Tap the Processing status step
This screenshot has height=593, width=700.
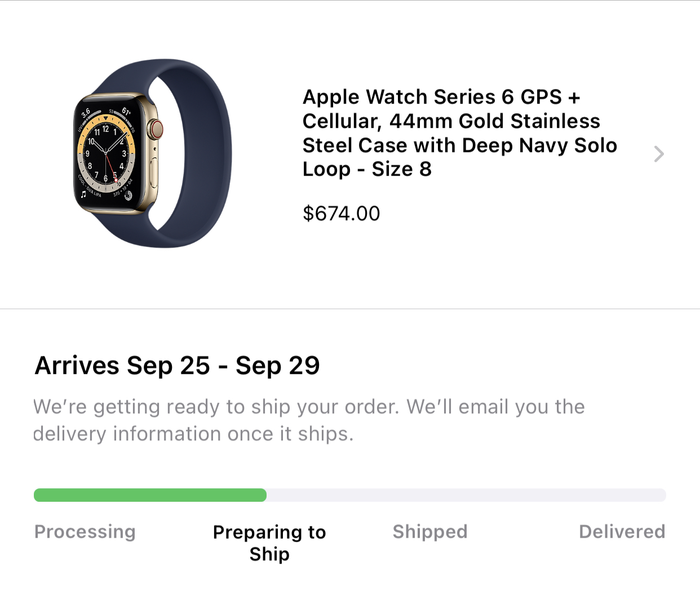pyautogui.click(x=85, y=532)
